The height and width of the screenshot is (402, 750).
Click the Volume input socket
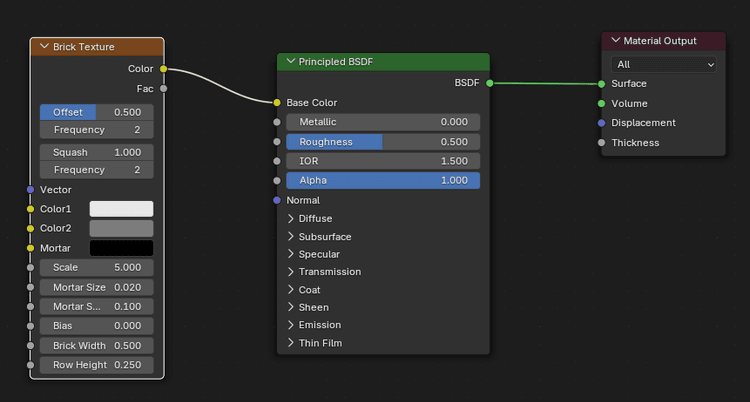click(601, 103)
